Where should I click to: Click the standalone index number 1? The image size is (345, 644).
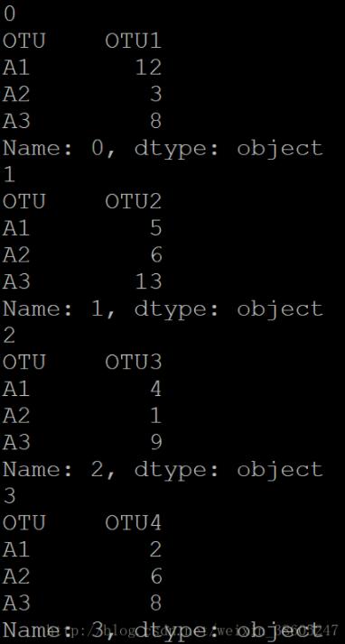pos(9,175)
